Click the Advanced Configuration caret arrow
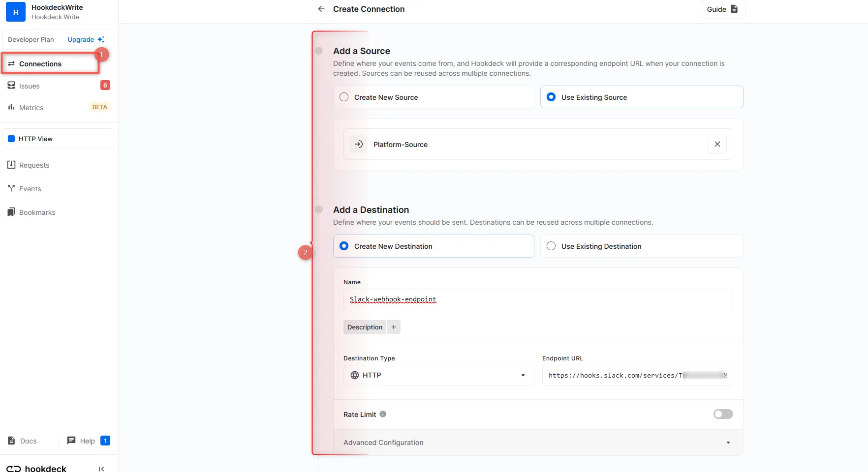The image size is (868, 472). (728, 442)
